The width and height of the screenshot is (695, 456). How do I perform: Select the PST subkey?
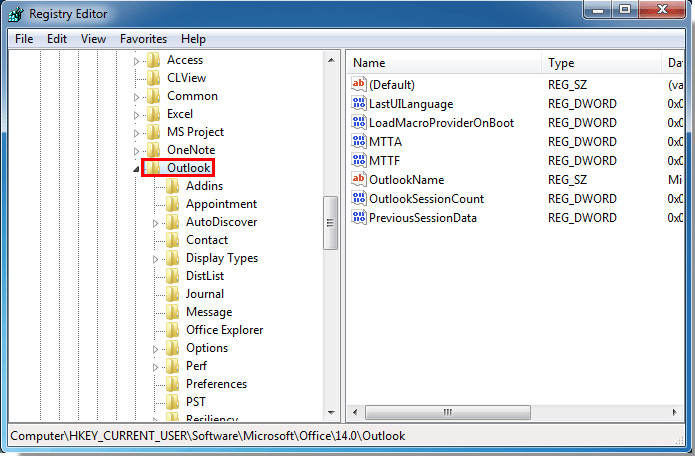[195, 402]
